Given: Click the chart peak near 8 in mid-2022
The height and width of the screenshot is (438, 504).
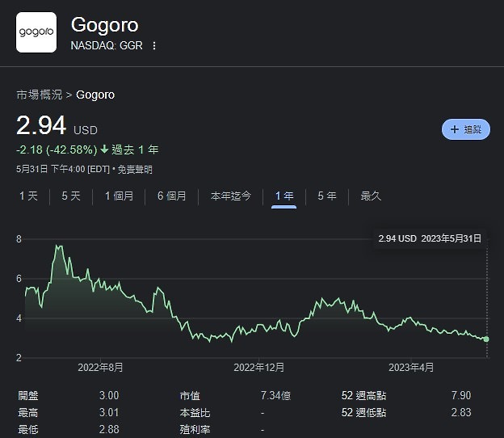Looking at the screenshot, I should click(x=58, y=246).
